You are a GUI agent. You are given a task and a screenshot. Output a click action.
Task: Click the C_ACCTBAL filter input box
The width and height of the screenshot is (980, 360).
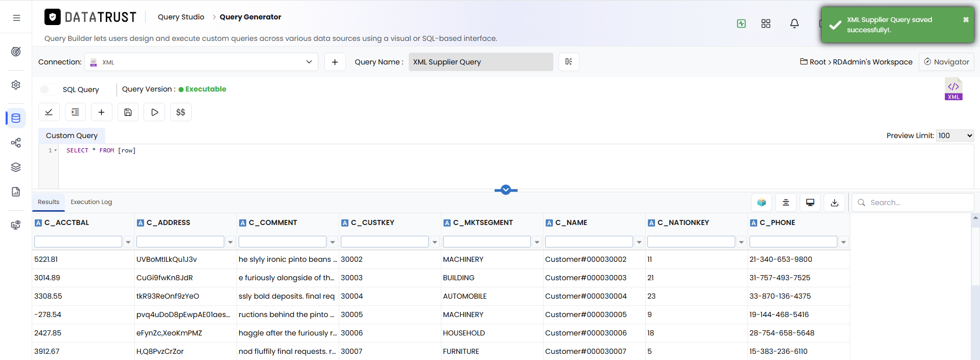[x=78, y=242]
